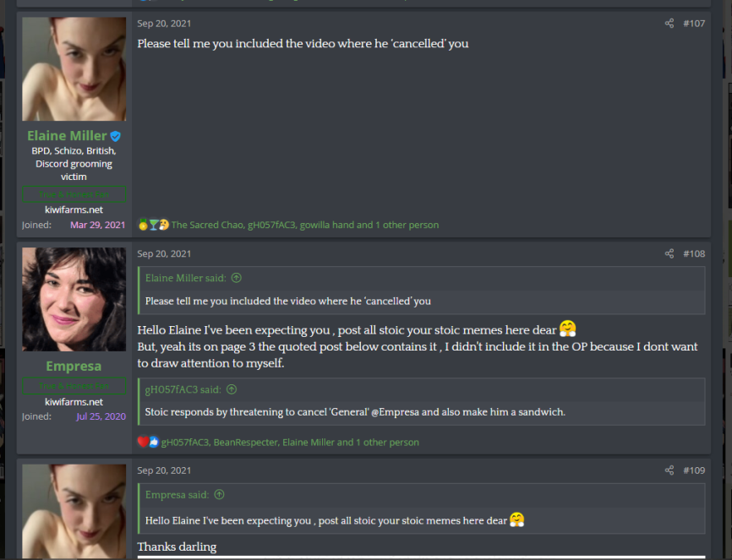Click verified badge next to Elaine Miller
This screenshot has width=732, height=560.
pyautogui.click(x=115, y=136)
